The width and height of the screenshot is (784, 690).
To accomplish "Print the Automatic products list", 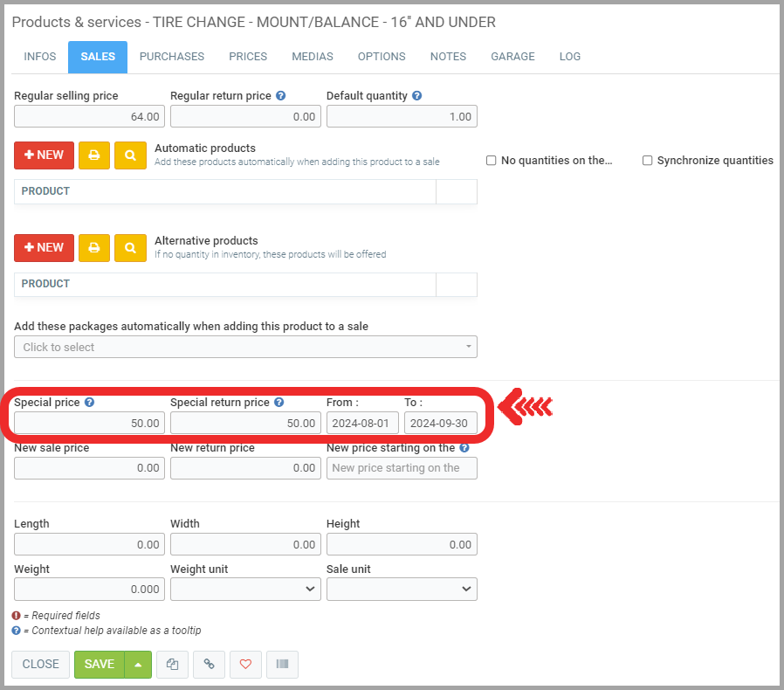I will [93, 155].
